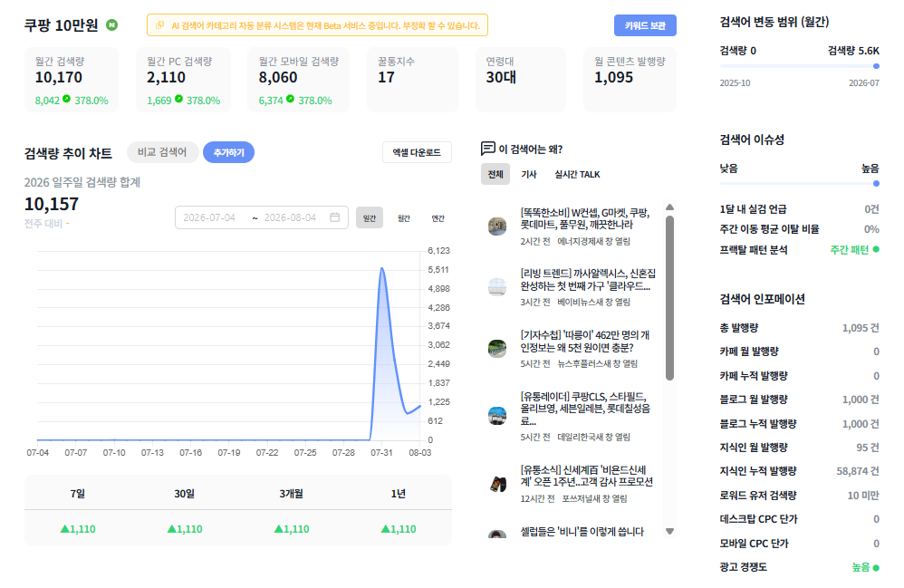Click the 검색어 이슈성 slider handle
This screenshot has width=904, height=588.
[x=876, y=183]
